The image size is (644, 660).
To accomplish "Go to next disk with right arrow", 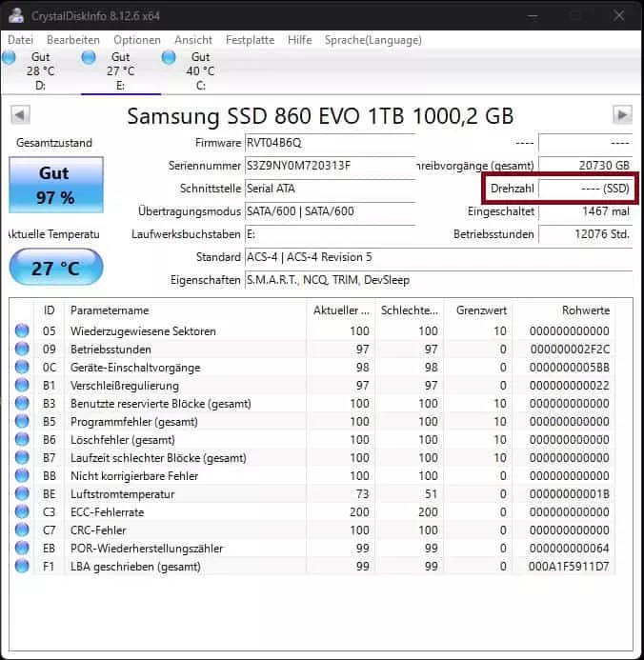I will pyautogui.click(x=622, y=115).
